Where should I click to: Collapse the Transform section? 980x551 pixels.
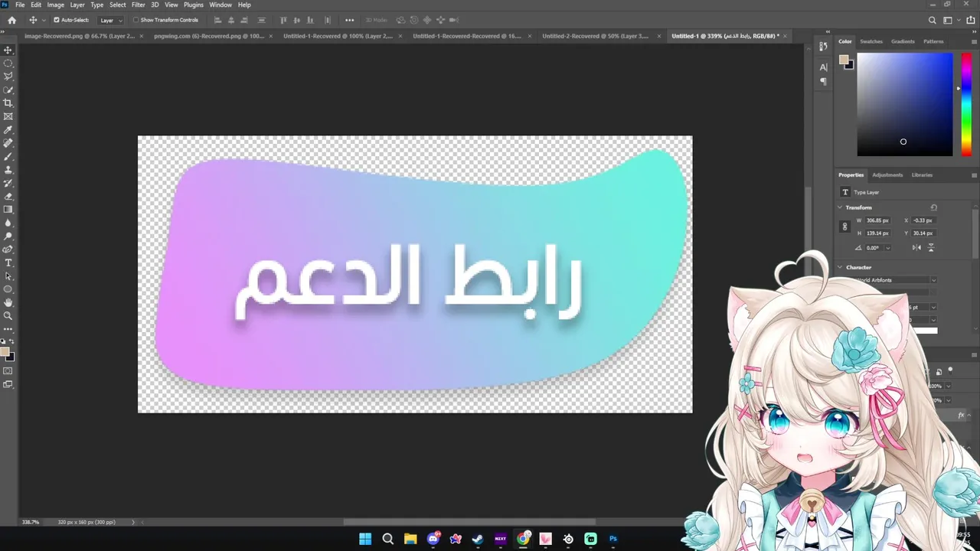(x=840, y=207)
